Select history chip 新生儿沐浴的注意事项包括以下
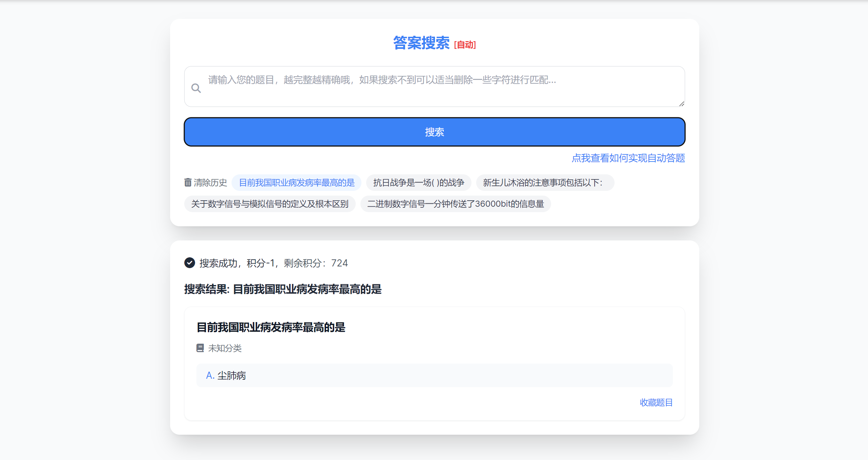This screenshot has height=460, width=868. click(x=545, y=183)
